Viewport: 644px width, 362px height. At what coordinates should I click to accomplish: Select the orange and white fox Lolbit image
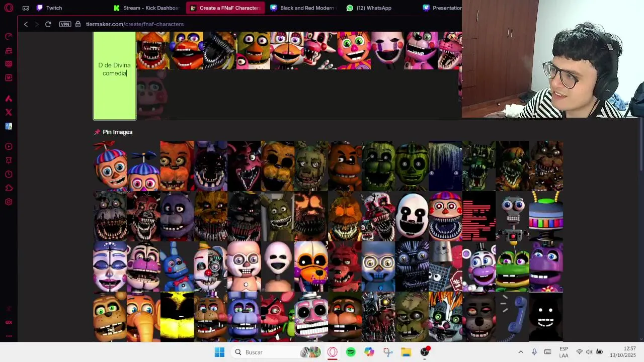coord(311,266)
